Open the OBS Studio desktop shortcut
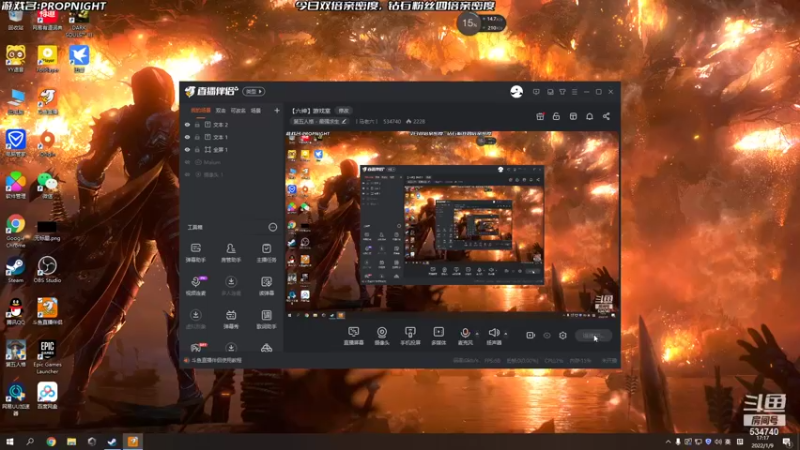The image size is (800, 450). click(x=47, y=270)
